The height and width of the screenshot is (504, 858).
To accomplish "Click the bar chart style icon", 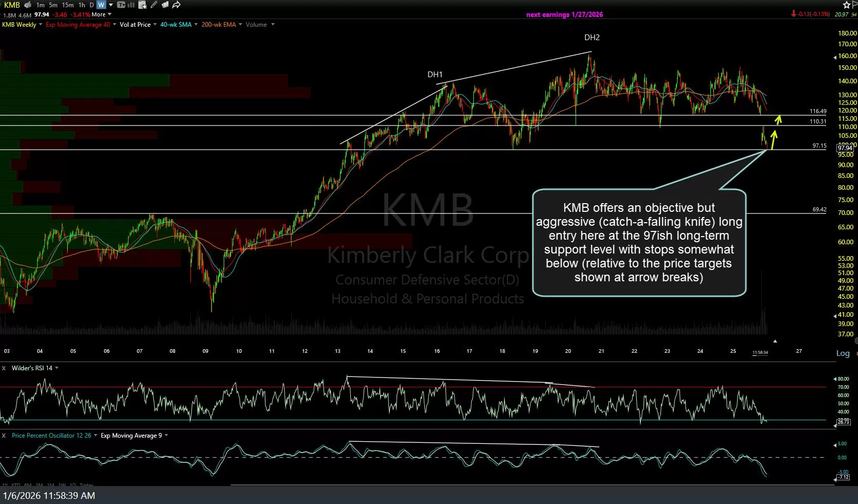I will pos(131,5).
